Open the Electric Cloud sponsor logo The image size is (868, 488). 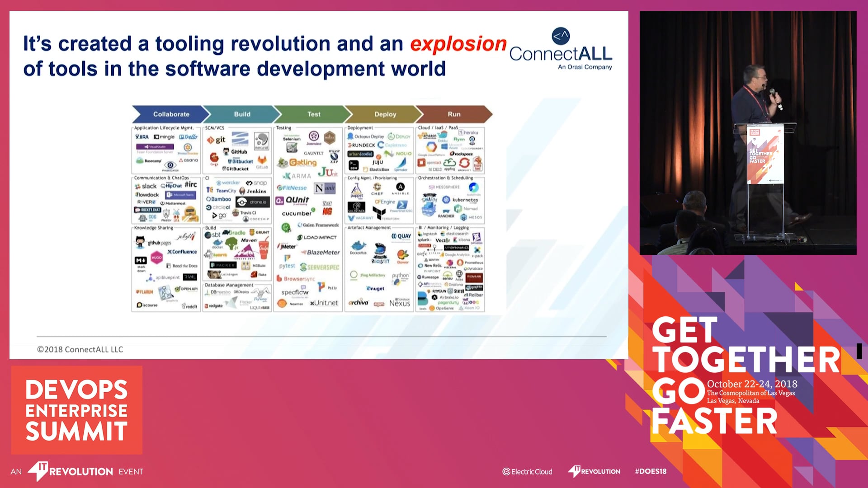click(527, 472)
